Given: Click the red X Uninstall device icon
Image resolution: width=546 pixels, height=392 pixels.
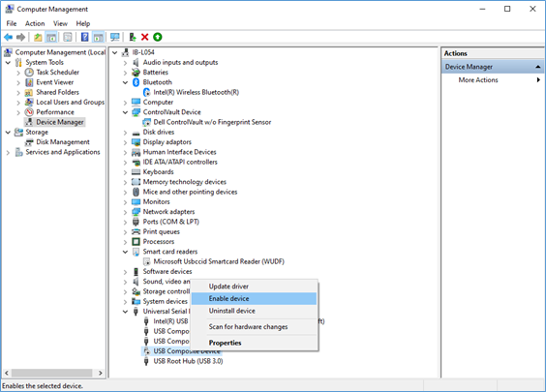Looking at the screenshot, I should (x=145, y=37).
